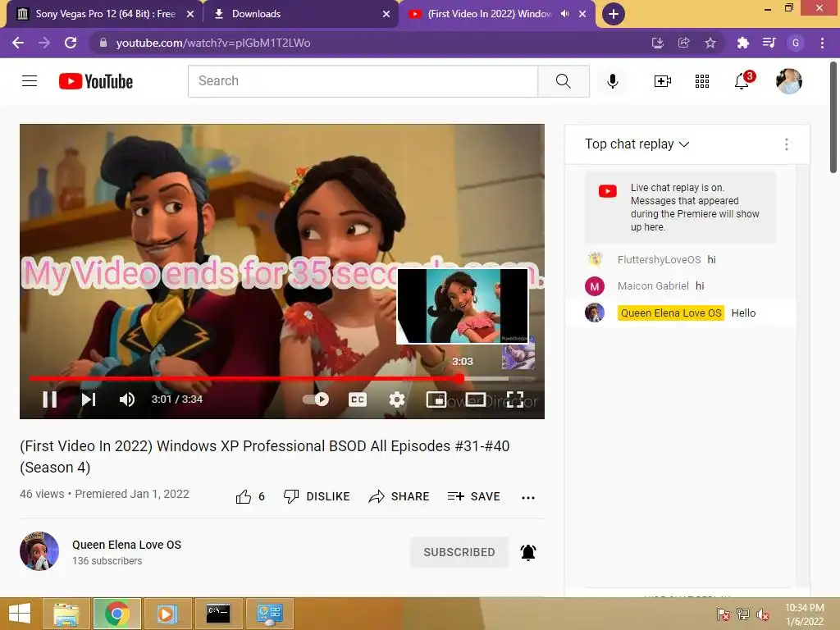The height and width of the screenshot is (630, 840).
Task: Toggle closed captions CC button
Action: click(358, 399)
